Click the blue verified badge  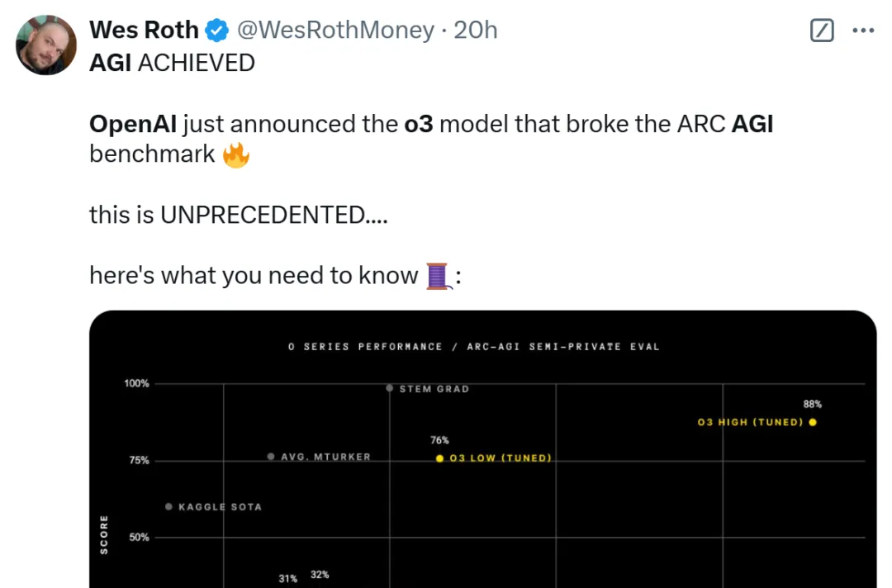tap(216, 30)
